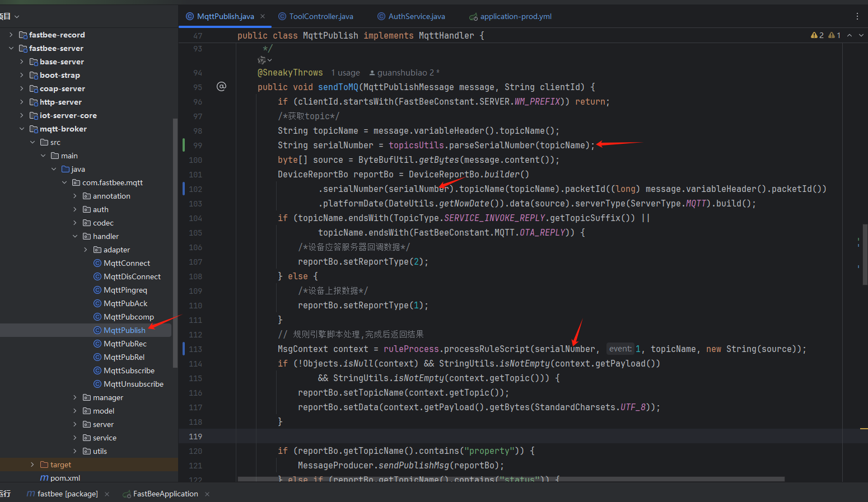Open the project view dropdown
Viewport: 868px width, 502px height.
(17, 16)
